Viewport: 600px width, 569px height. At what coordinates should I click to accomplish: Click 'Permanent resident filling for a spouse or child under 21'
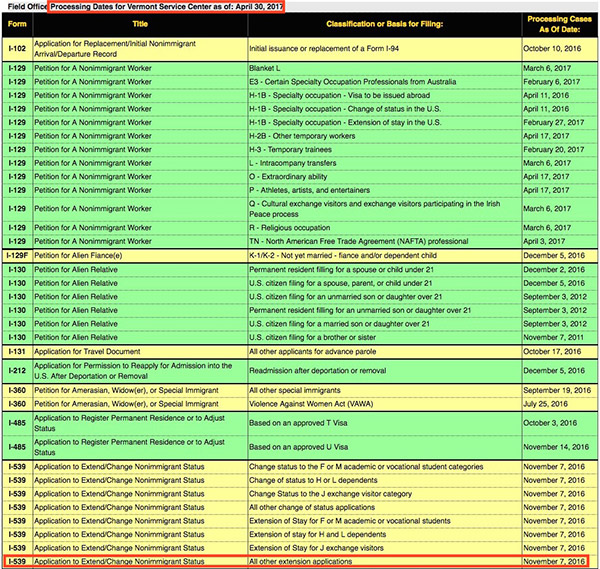(341, 270)
